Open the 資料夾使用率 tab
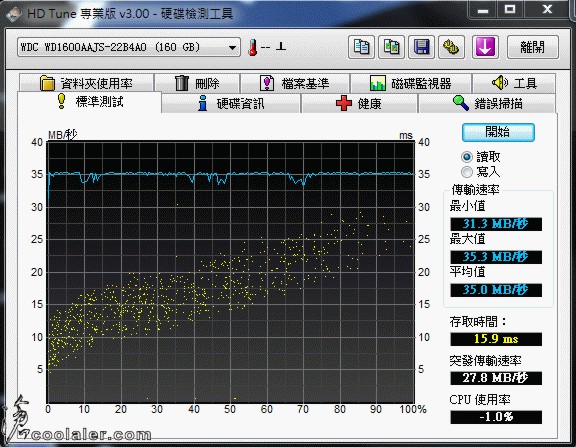 [86, 83]
